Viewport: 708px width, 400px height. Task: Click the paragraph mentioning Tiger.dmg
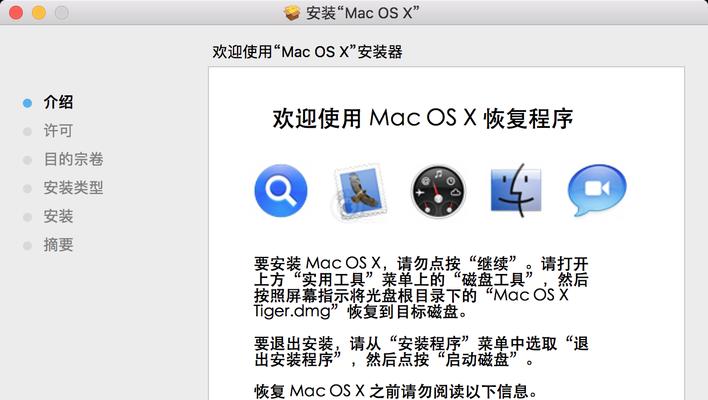[x=421, y=288]
